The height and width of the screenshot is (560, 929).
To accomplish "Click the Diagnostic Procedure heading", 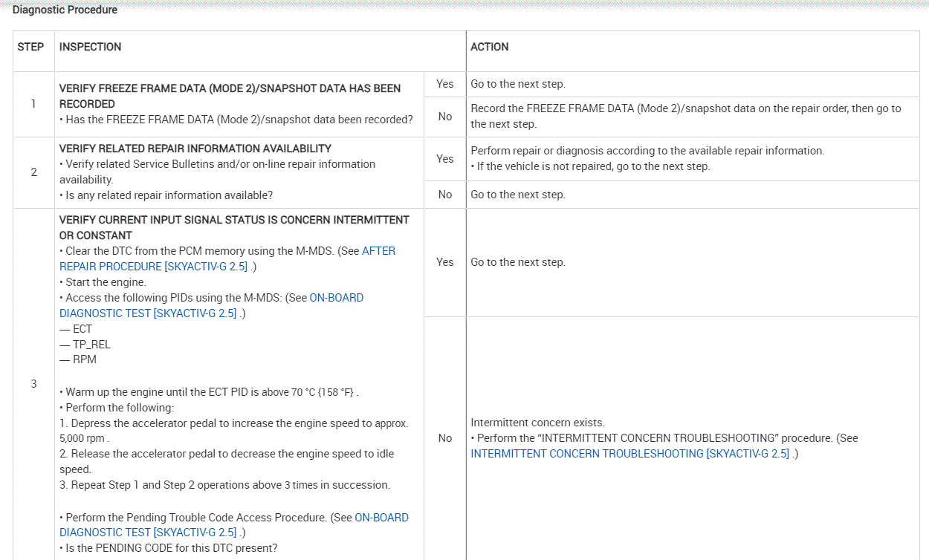I will click(65, 10).
